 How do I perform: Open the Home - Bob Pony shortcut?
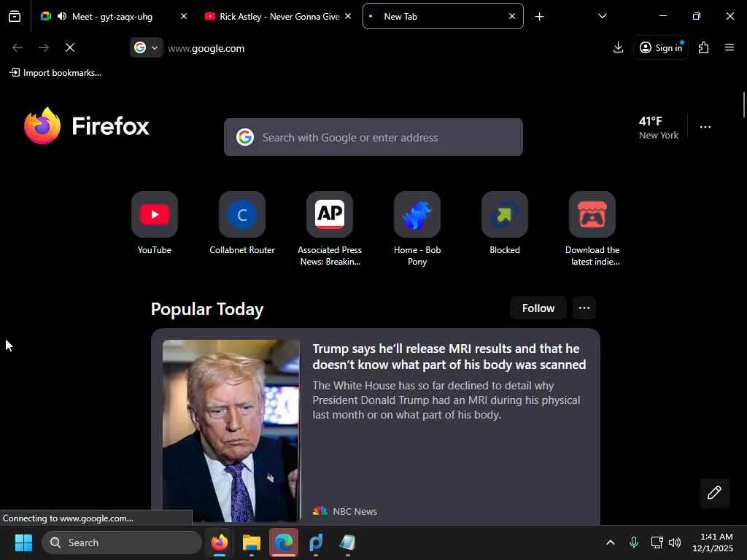coord(417,215)
